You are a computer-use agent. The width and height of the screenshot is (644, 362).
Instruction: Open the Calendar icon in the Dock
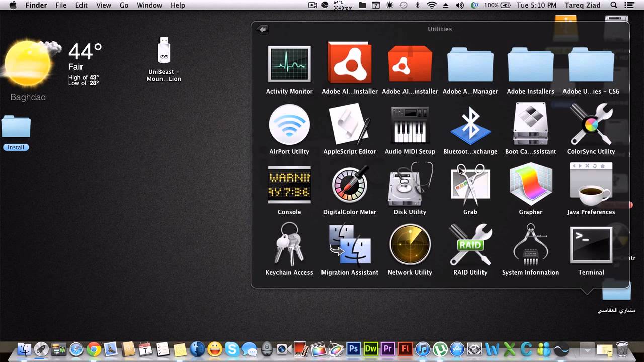145,349
